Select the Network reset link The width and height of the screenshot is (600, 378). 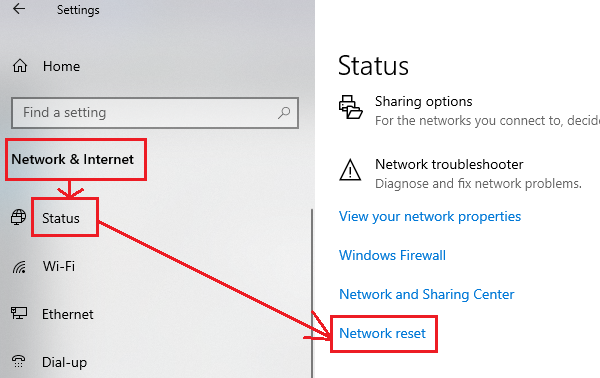[x=382, y=333]
